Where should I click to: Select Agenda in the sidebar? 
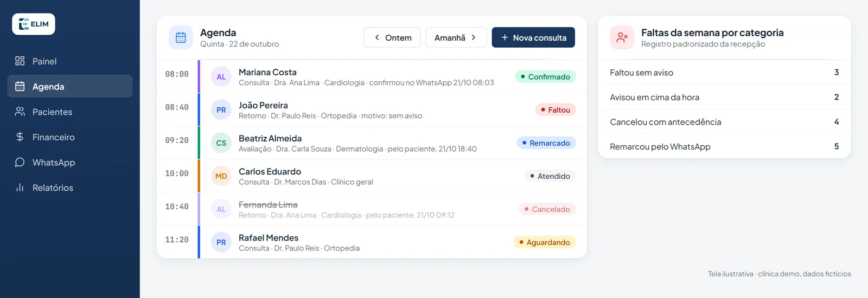click(70, 86)
